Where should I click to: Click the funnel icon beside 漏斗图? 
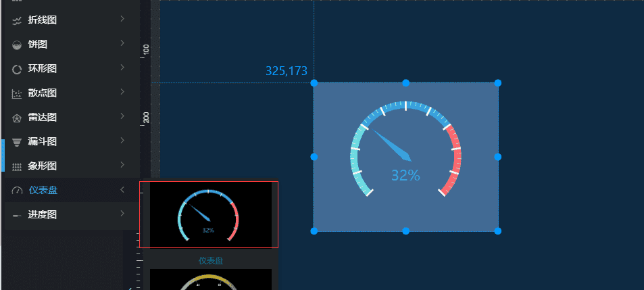tap(16, 143)
